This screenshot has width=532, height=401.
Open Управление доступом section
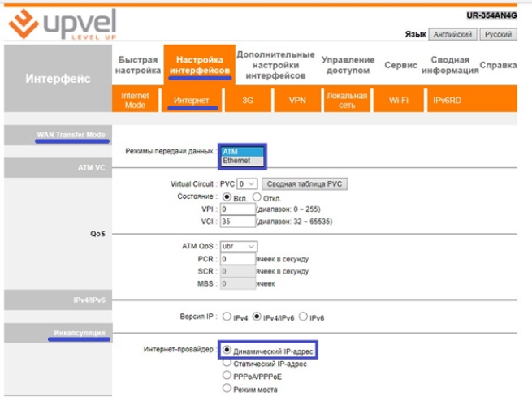(348, 66)
